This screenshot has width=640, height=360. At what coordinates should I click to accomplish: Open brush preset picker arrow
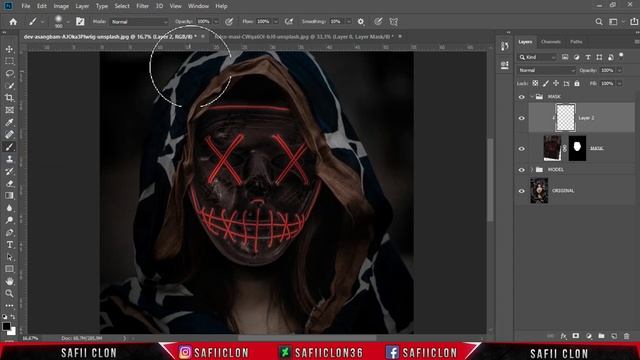pyautogui.click(x=68, y=22)
